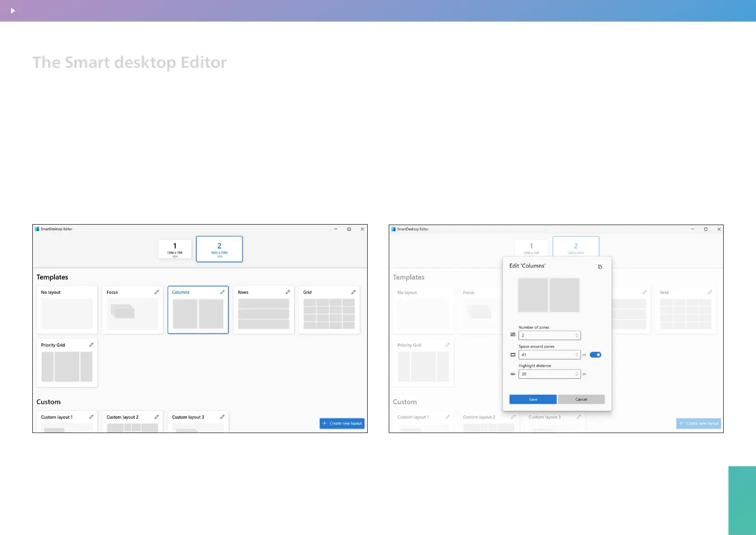This screenshot has height=535, width=756.
Task: Select the Columns template thumbnail
Action: (198, 314)
